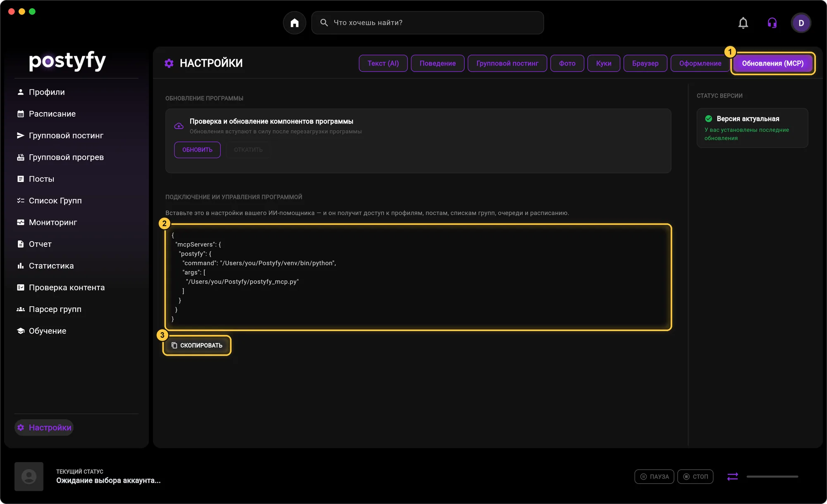827x504 pixels.
Task: Go to Групповой постинг sidebar item
Action: (x=60, y=136)
